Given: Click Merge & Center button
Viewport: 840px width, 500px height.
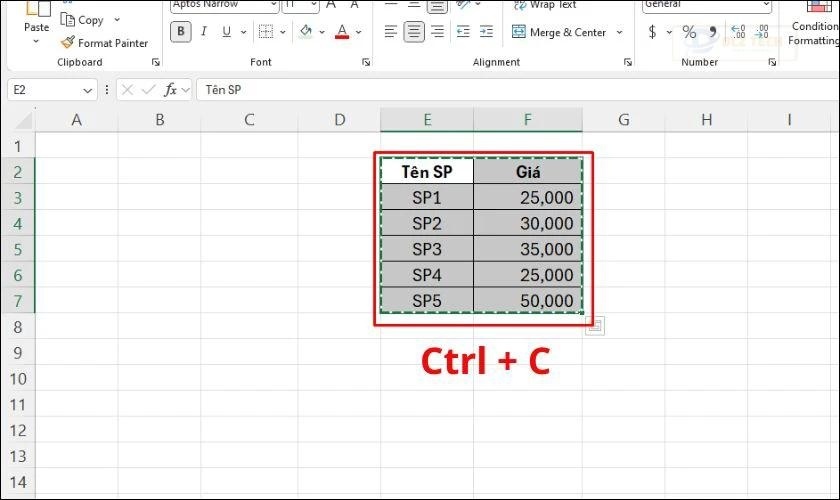Looking at the screenshot, I should pos(560,32).
